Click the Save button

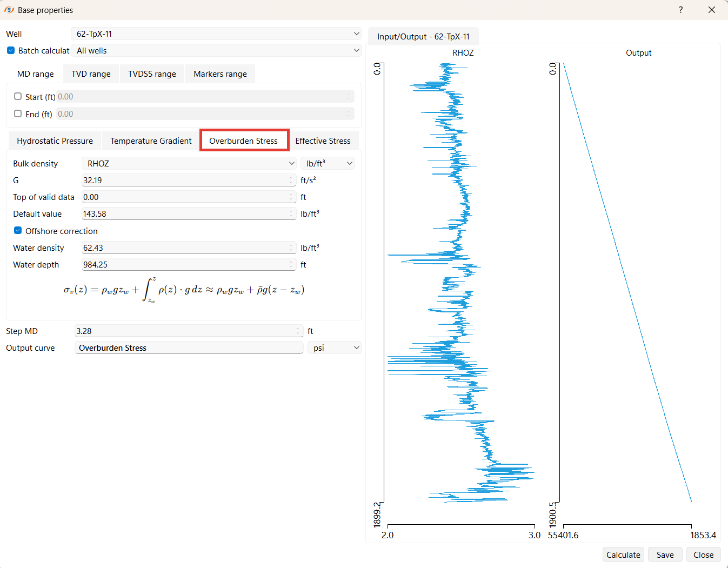[665, 555]
